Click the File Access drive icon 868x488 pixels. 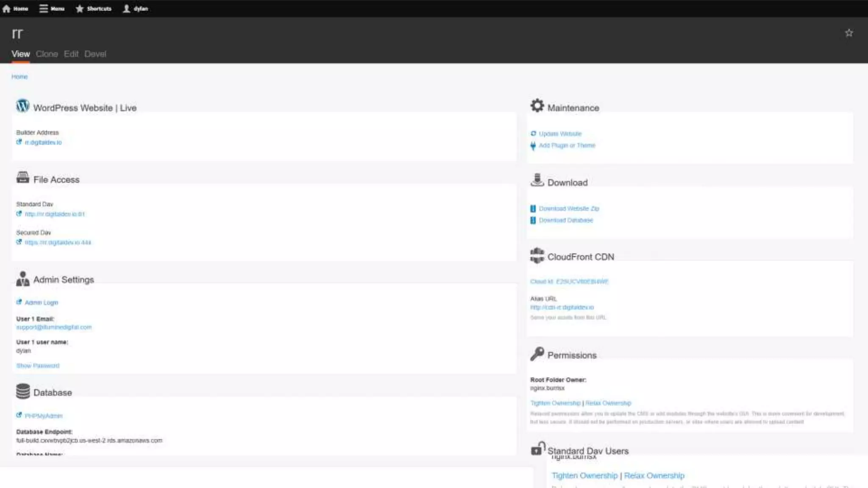23,177
